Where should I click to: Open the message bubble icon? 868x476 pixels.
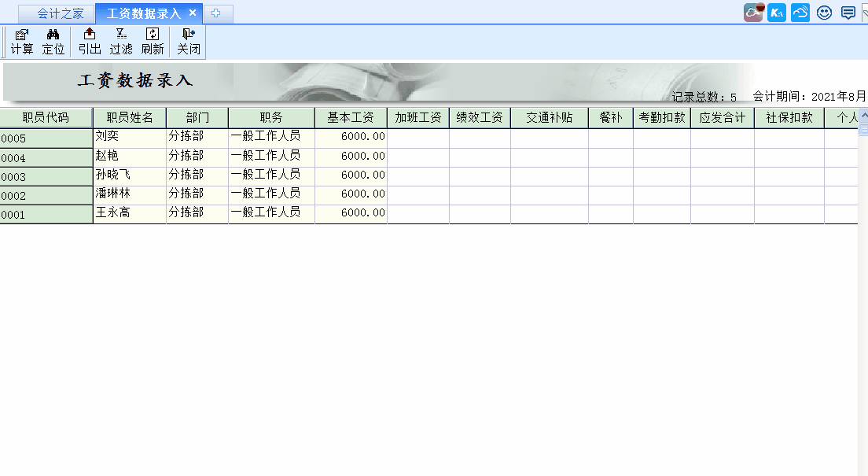pos(848,13)
